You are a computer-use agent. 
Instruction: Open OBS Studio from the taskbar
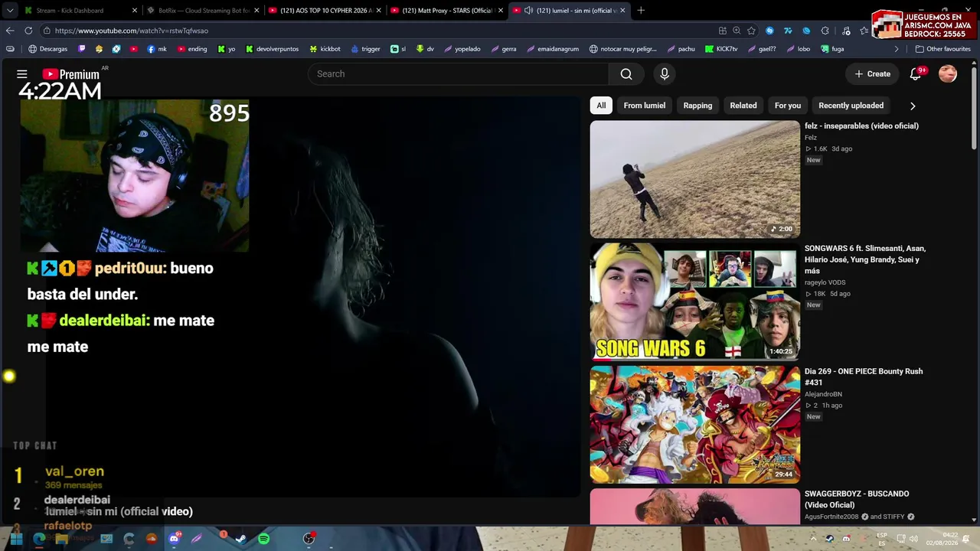(x=309, y=539)
